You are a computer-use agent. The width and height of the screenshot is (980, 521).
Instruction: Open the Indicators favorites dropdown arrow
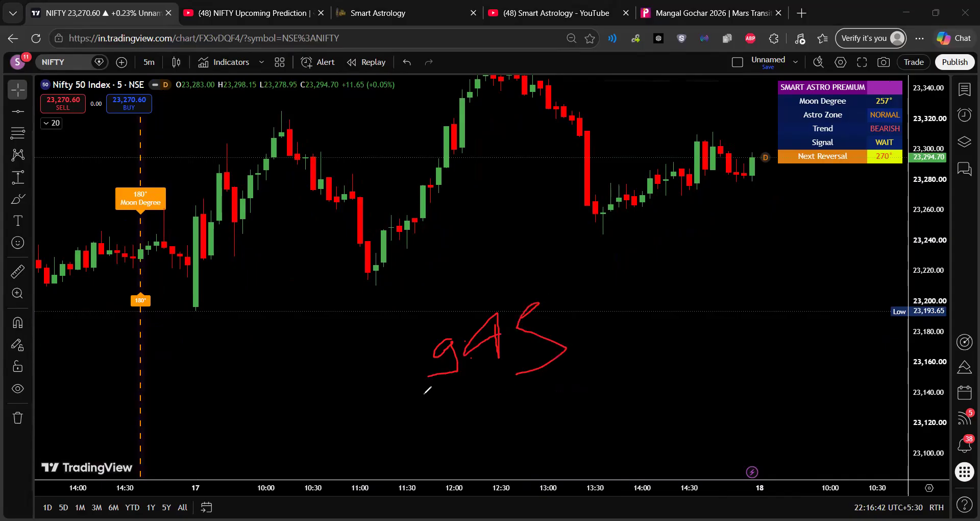(261, 62)
